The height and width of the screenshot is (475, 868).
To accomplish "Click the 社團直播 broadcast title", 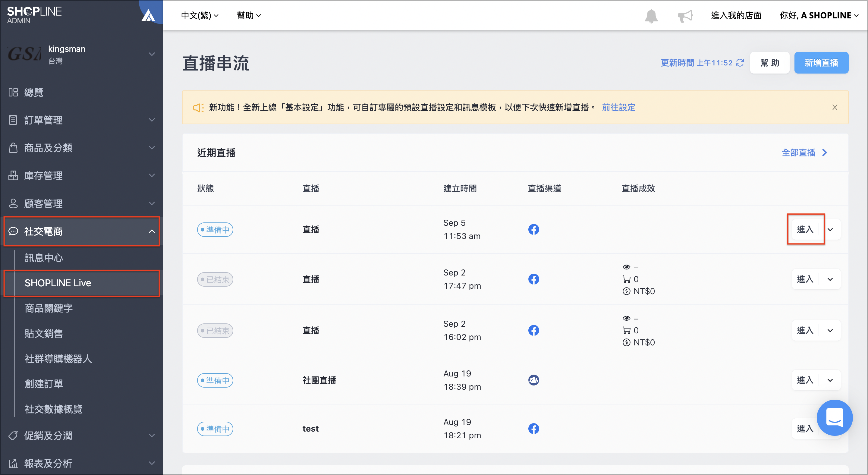I will [319, 380].
